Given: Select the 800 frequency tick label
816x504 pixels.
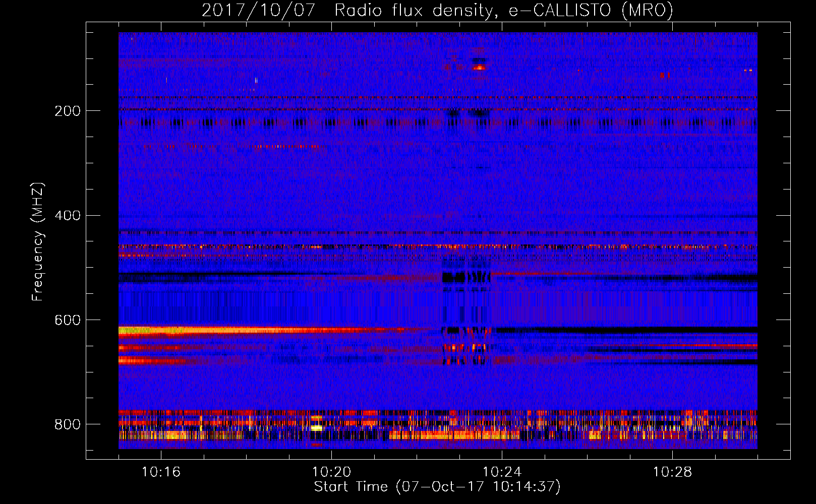Looking at the screenshot, I should 68,425.
